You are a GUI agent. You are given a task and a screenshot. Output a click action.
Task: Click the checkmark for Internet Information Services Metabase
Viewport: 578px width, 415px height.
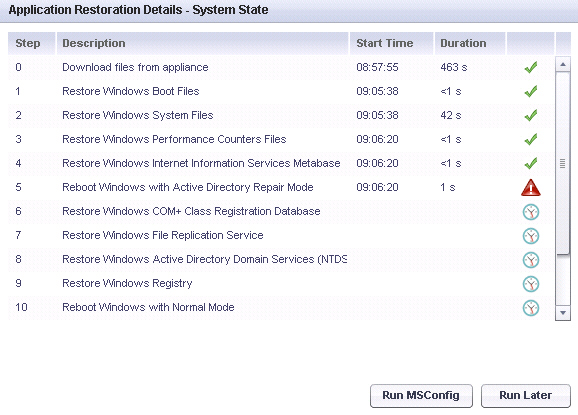531,163
